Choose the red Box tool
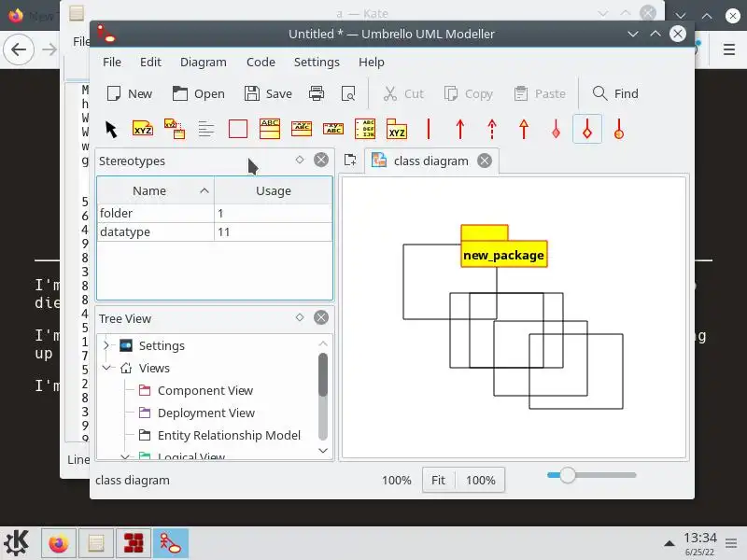This screenshot has width=747, height=560. point(238,129)
